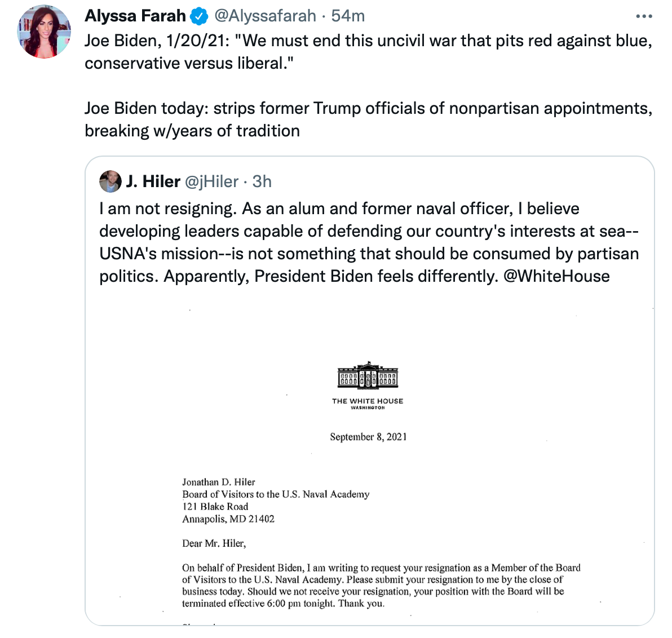The width and height of the screenshot is (672, 638).
Task: Click the 3h timestamp on quoted tweet
Action: point(262,181)
